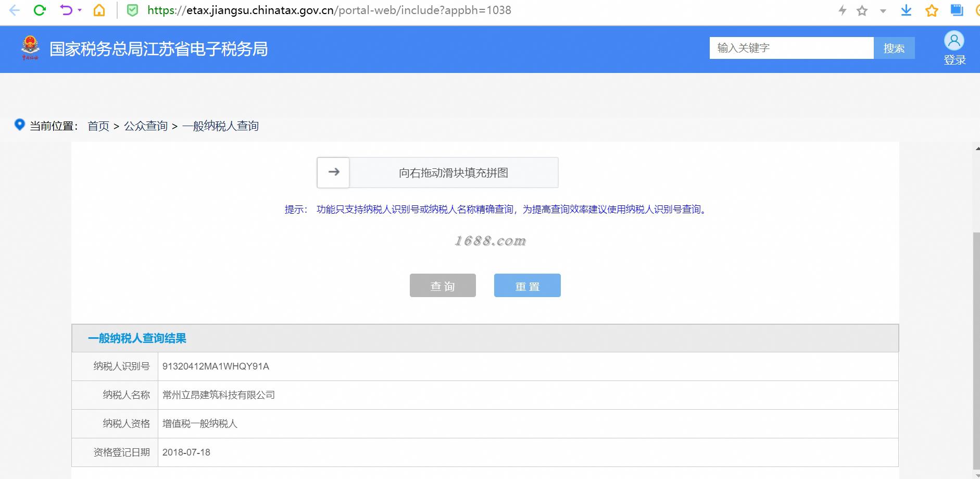Click the date 2018-07-18

click(186, 452)
